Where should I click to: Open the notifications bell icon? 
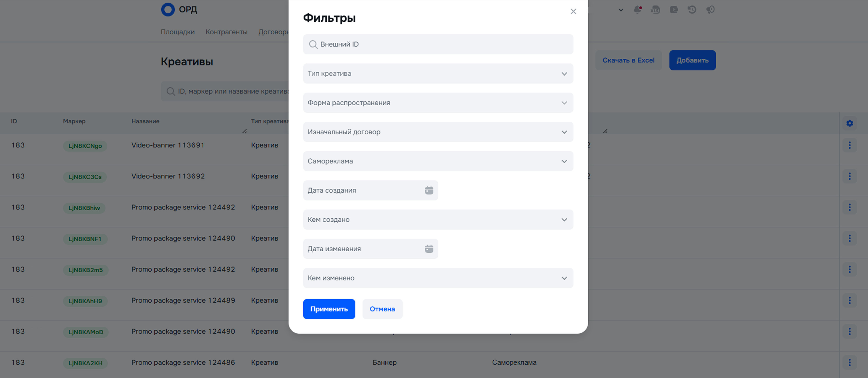pos(637,10)
